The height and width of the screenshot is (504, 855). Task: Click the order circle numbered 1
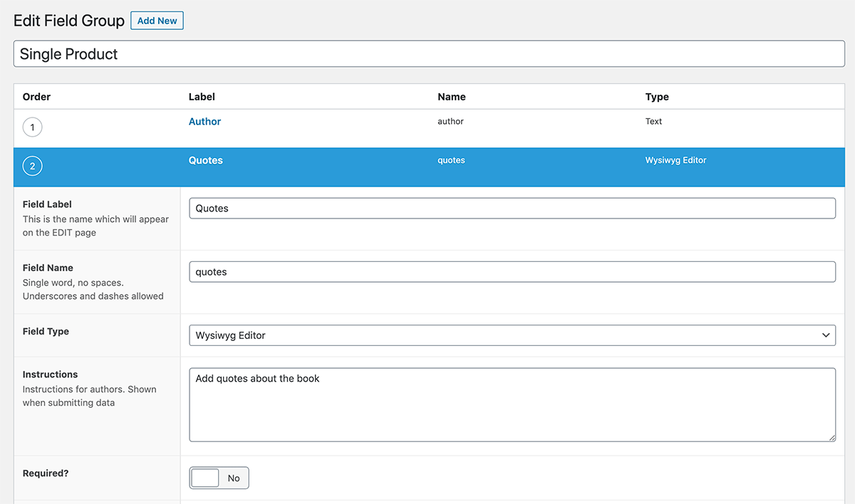click(33, 127)
